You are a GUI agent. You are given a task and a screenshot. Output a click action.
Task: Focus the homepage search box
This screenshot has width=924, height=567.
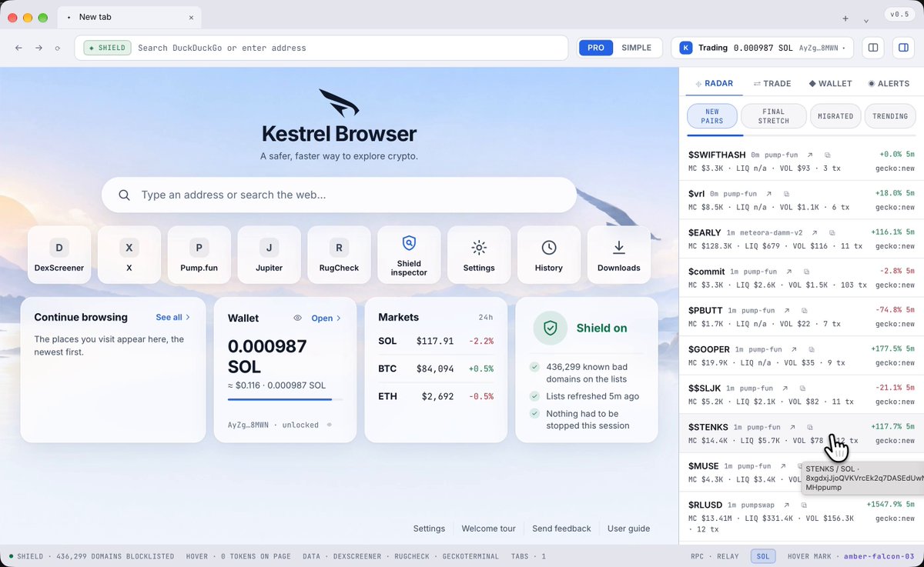click(339, 195)
